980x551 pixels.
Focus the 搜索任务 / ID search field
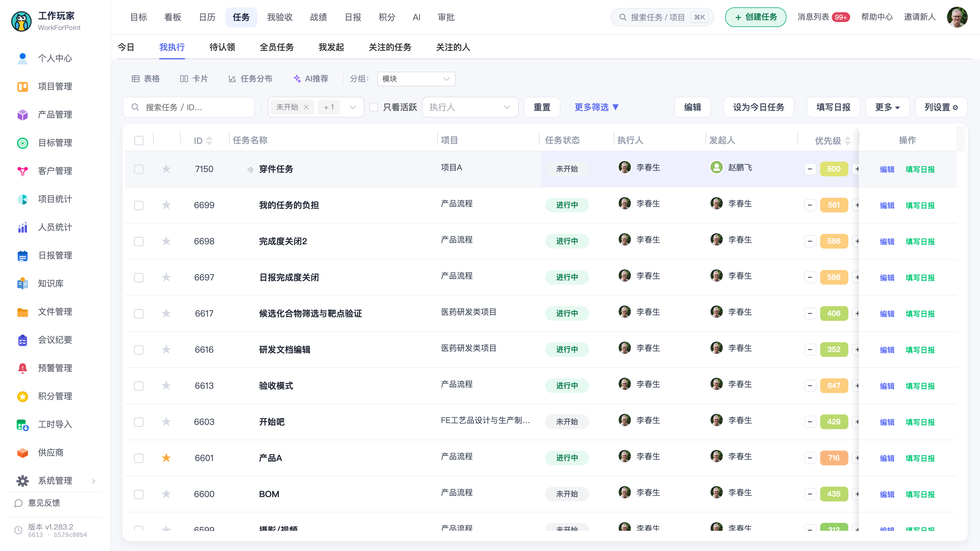188,107
